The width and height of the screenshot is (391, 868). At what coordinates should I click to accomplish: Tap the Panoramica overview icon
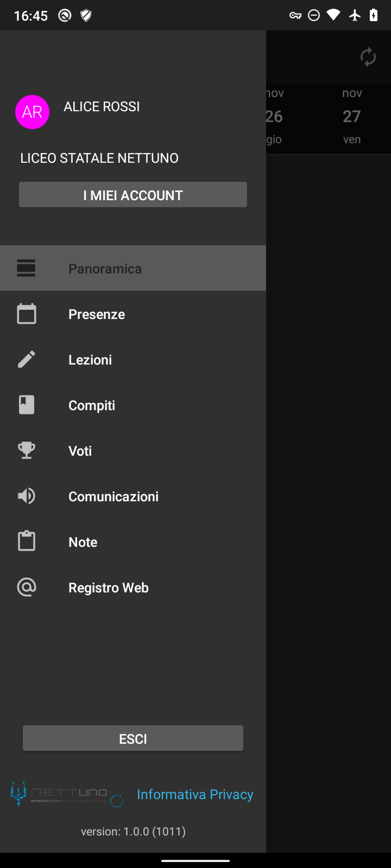tap(27, 269)
